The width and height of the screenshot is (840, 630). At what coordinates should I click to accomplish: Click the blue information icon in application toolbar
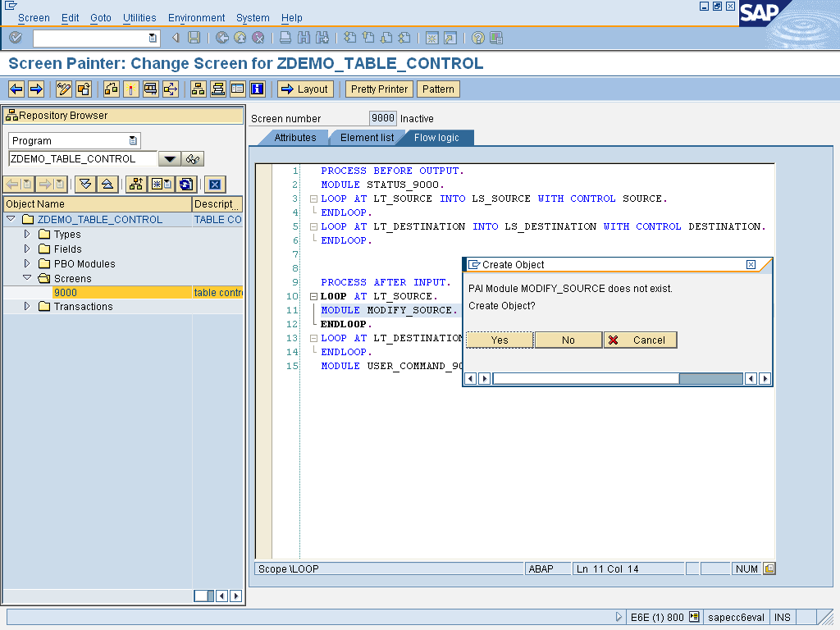click(x=255, y=89)
